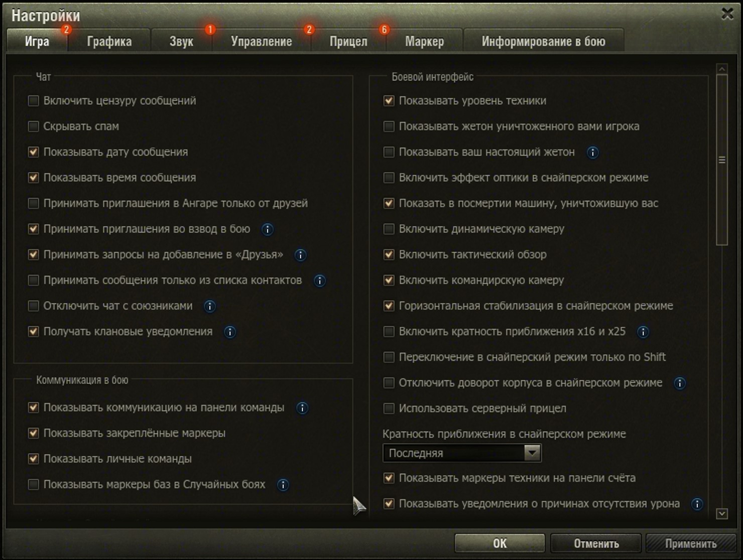Screen dimensions: 743x560
Task: Enable «Показывать жетон уничтоженного вами игрока»
Action: (389, 126)
